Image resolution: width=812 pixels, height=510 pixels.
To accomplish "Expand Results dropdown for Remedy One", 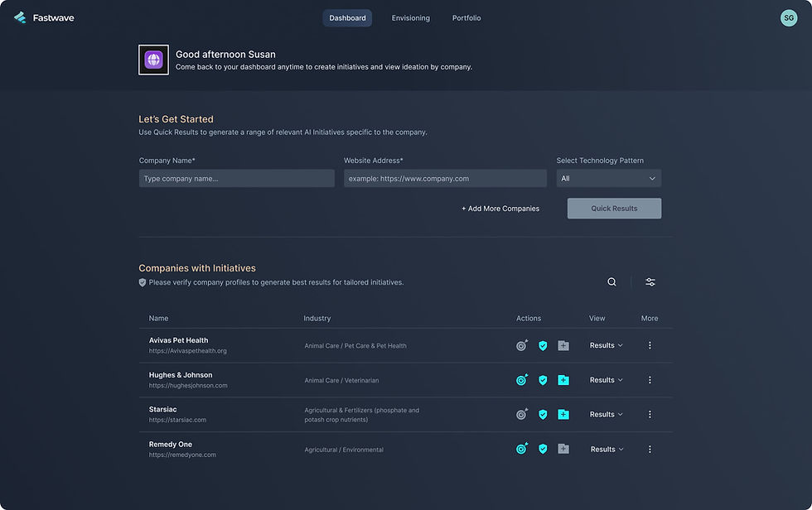I will (x=607, y=449).
